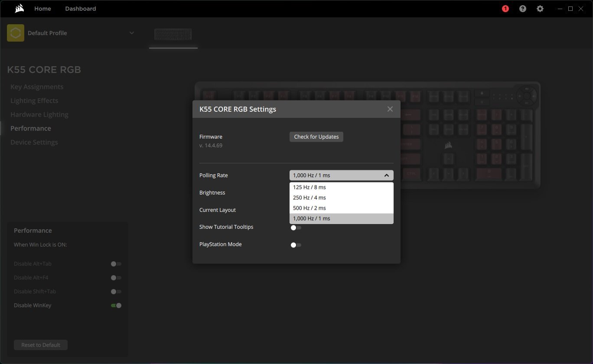Choose 500 Hz / 2 ms polling rate
This screenshot has height=364, width=593.
click(342, 208)
